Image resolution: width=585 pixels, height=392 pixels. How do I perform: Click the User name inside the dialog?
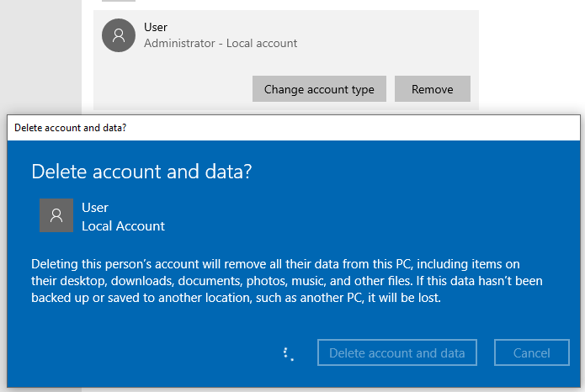click(95, 208)
